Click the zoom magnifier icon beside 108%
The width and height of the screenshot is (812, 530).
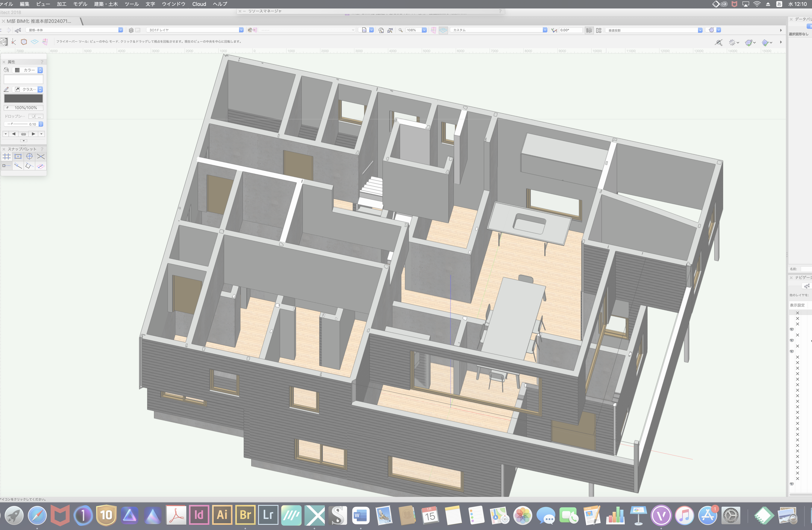click(x=400, y=30)
